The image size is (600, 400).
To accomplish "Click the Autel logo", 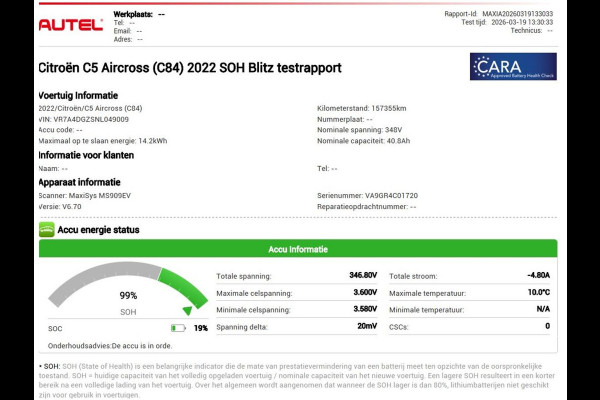I will pyautogui.click(x=71, y=25).
